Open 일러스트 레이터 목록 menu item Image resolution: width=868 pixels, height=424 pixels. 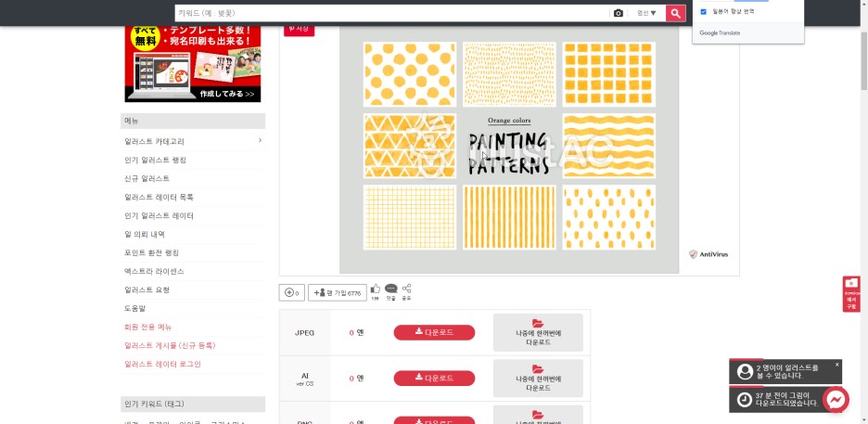[x=159, y=197]
